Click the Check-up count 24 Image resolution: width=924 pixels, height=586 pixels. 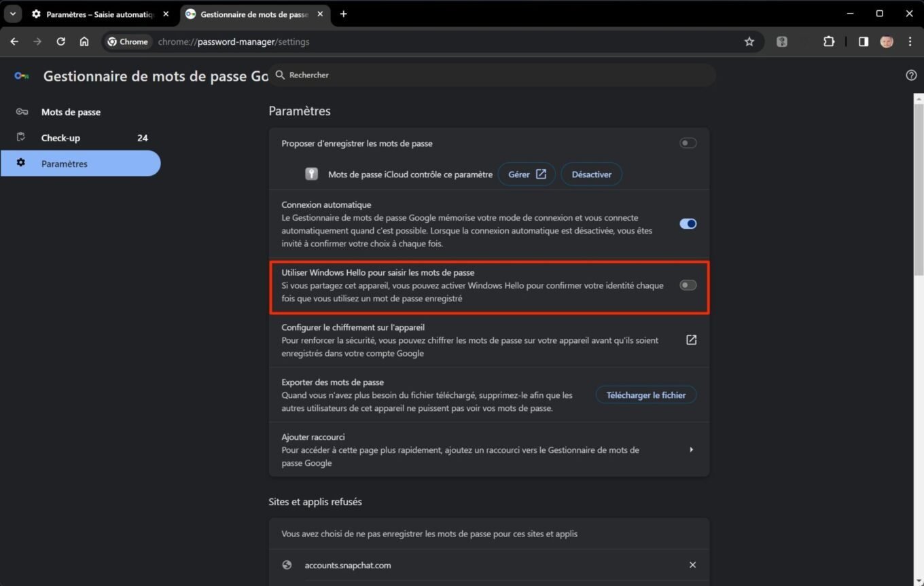[x=142, y=138]
